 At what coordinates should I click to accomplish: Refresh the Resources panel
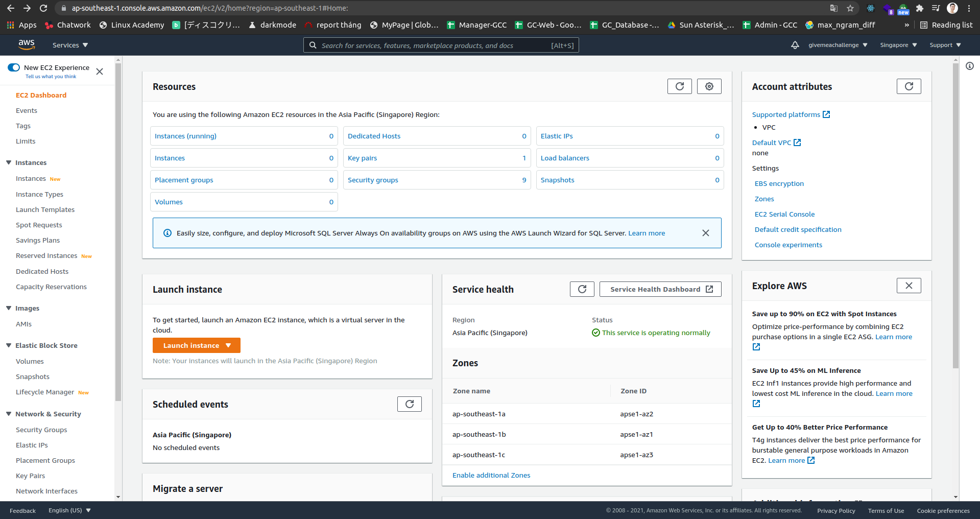pos(679,86)
